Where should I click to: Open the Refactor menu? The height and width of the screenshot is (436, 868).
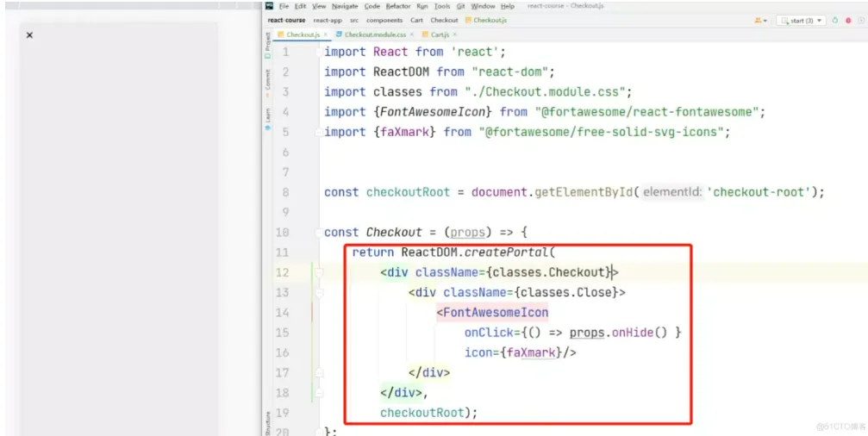pyautogui.click(x=398, y=7)
